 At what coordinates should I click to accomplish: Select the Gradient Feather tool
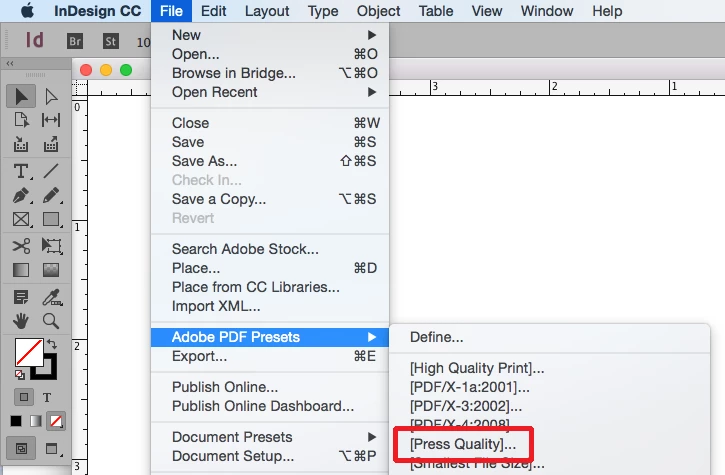[51, 270]
